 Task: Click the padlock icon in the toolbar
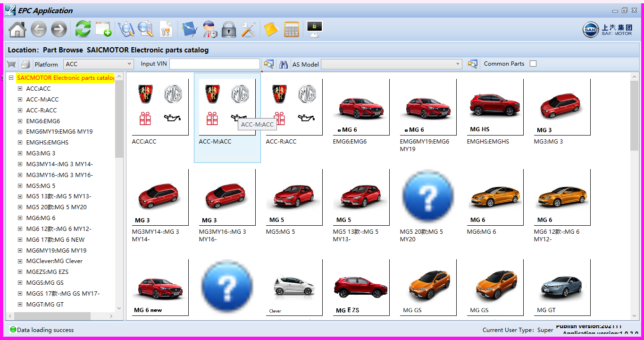229,29
